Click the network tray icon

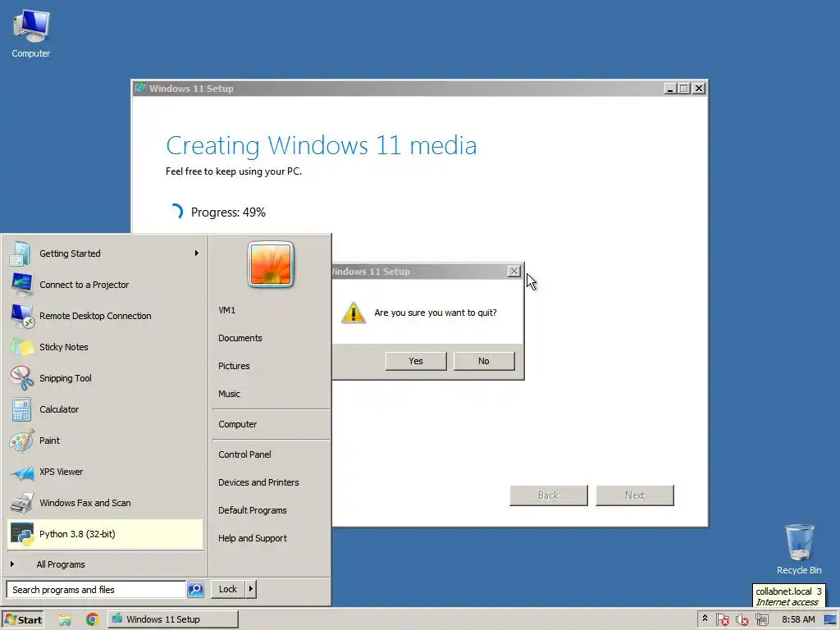[x=762, y=620]
